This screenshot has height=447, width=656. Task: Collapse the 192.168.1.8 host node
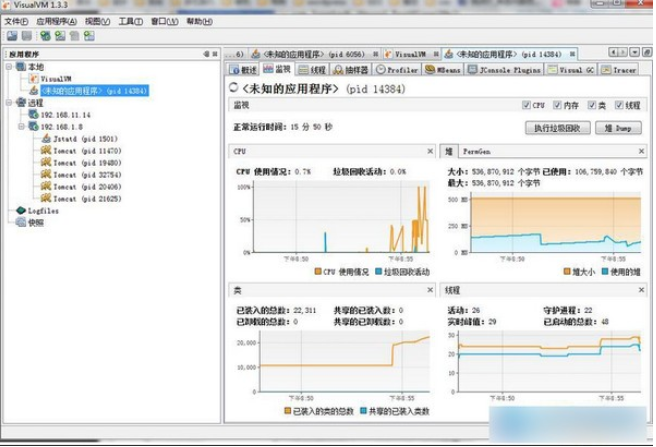[x=21, y=126]
